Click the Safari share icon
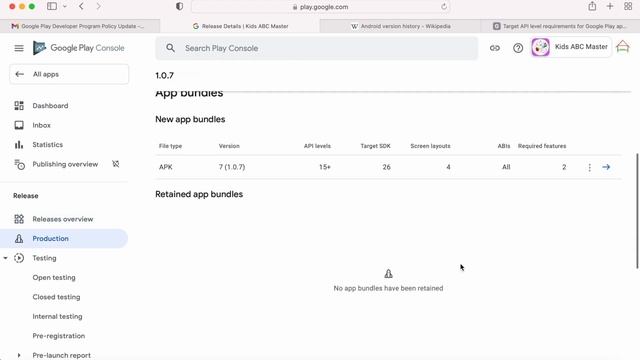This screenshot has width=640, height=360. click(x=592, y=6)
